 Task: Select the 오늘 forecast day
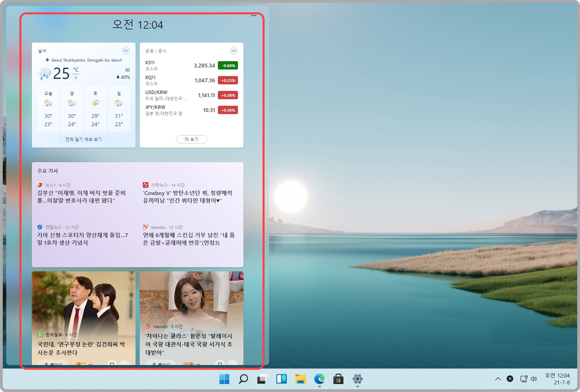pos(48,109)
